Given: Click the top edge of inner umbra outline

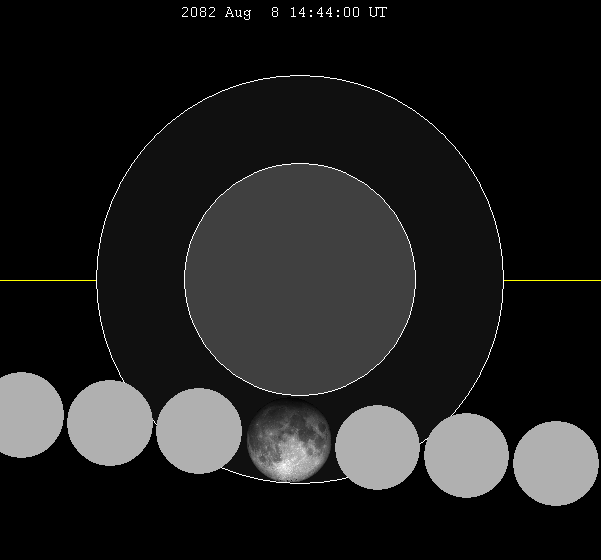Looking at the screenshot, I should coord(300,164).
